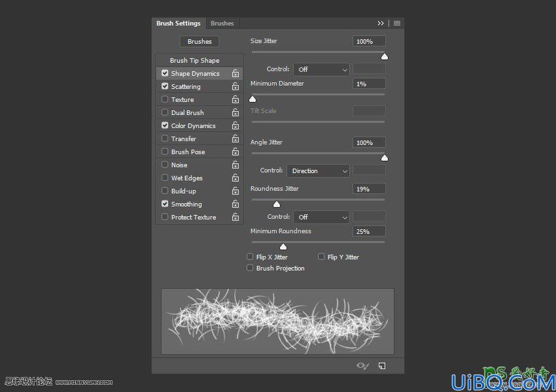Viewport: 556px width, 392px height.
Task: Uncheck the Shape Dynamics checkbox
Action: coord(165,73)
